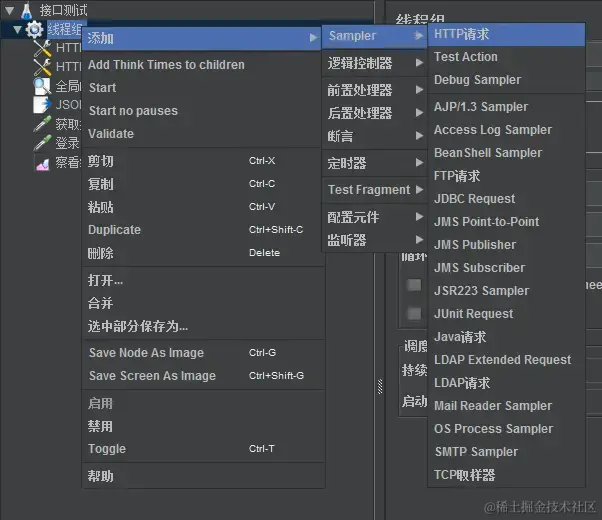Choose LDAP Extended Request
The image size is (602, 520).
click(506, 360)
